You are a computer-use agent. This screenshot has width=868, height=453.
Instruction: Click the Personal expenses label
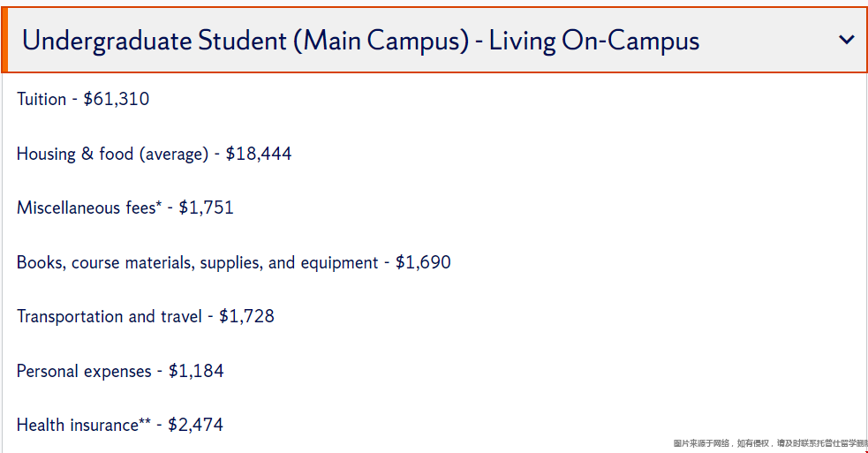point(84,372)
